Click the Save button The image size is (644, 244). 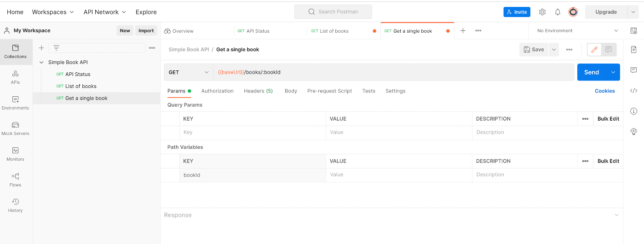tap(534, 49)
